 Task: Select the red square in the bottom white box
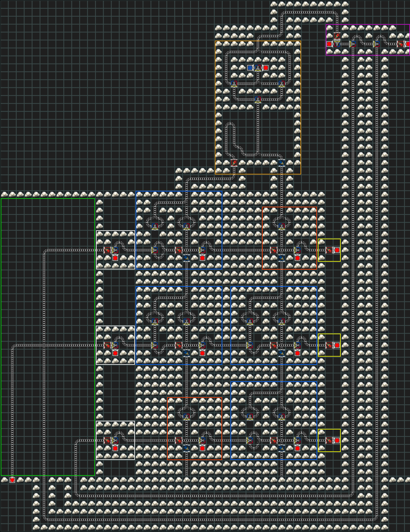(115, 448)
